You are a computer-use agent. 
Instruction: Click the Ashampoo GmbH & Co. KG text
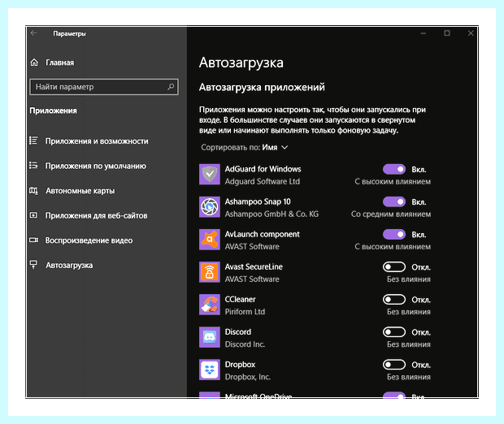pyautogui.click(x=272, y=214)
